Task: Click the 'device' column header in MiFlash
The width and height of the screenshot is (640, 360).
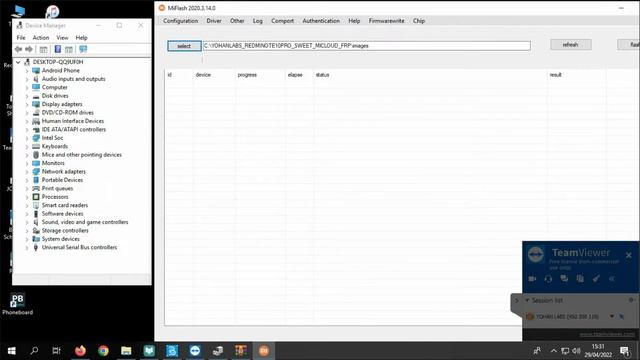Action: (x=203, y=75)
